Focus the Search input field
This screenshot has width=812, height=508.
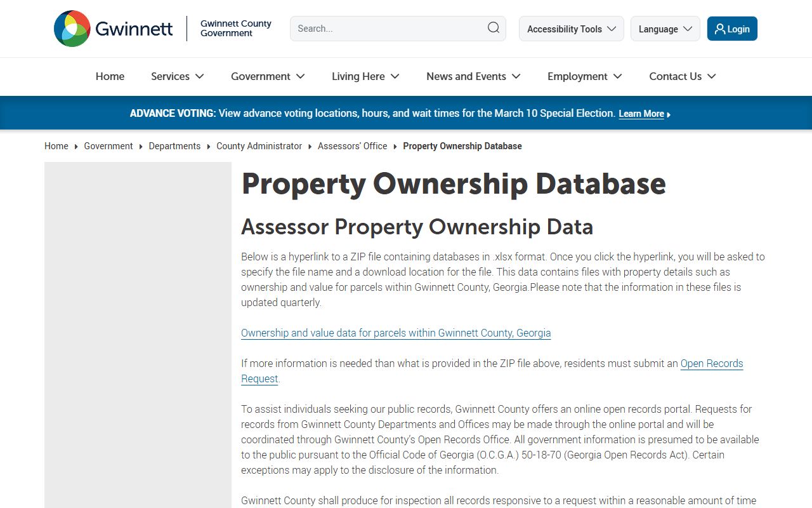[x=398, y=29]
